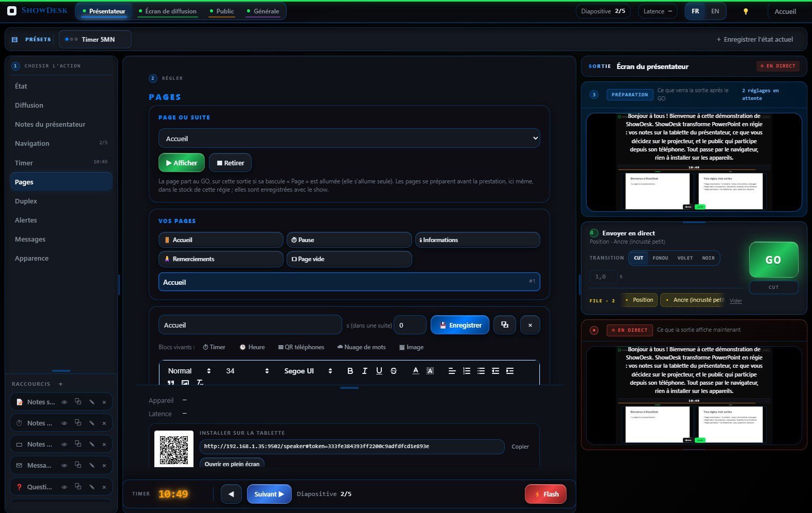Click the blockquote icon in editor toolbar

(171, 383)
